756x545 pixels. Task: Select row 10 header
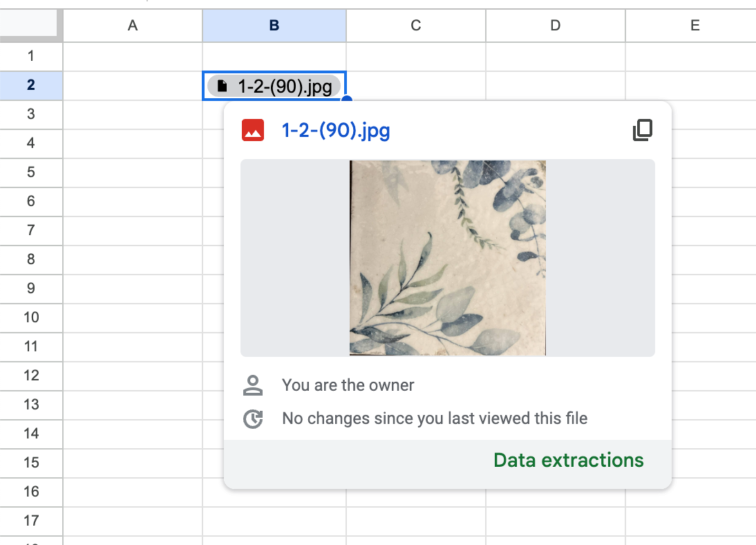coord(31,317)
